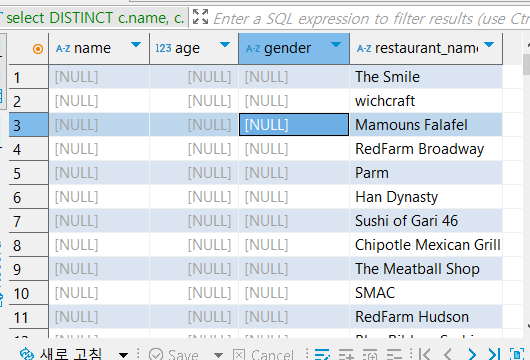Open the age column filter dropdown arrow
Viewport: 530px width, 360px height.
(225, 45)
